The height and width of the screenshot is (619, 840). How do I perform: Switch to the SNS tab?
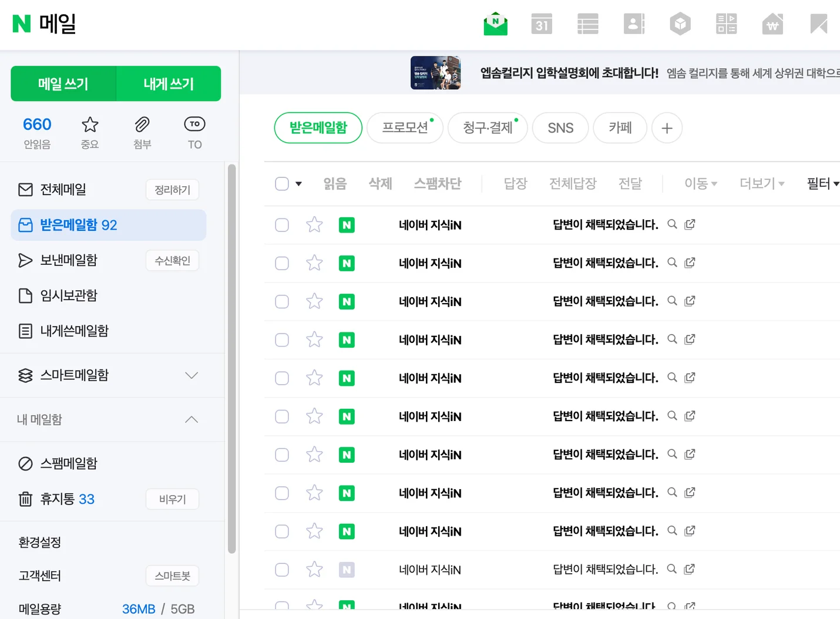tap(560, 127)
